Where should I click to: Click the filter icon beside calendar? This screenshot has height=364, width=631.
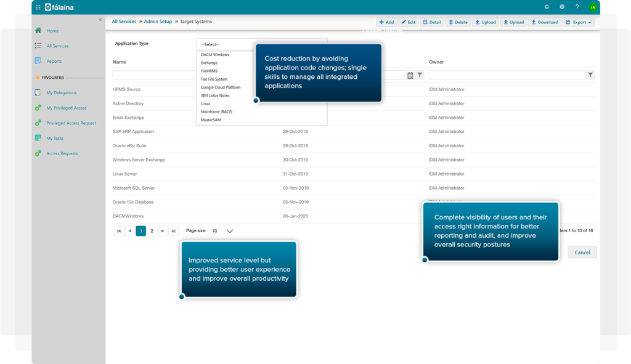[420, 75]
